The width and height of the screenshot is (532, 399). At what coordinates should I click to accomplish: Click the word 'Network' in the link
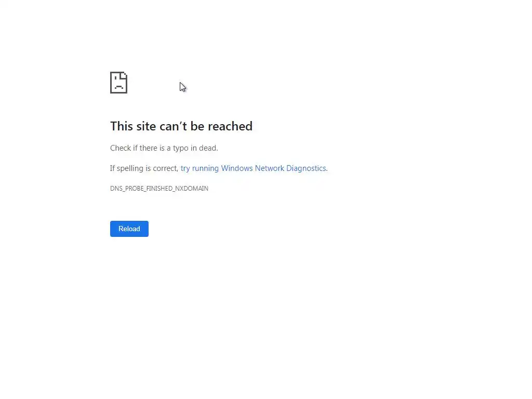[x=270, y=168]
